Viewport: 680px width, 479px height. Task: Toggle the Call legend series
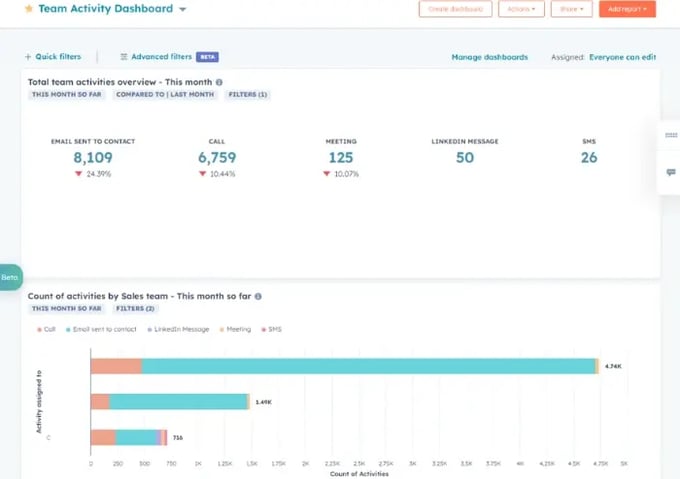coord(46,329)
